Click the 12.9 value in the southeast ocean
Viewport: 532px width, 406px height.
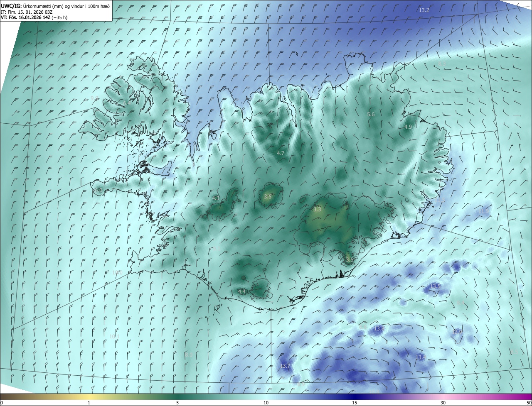click(457, 331)
